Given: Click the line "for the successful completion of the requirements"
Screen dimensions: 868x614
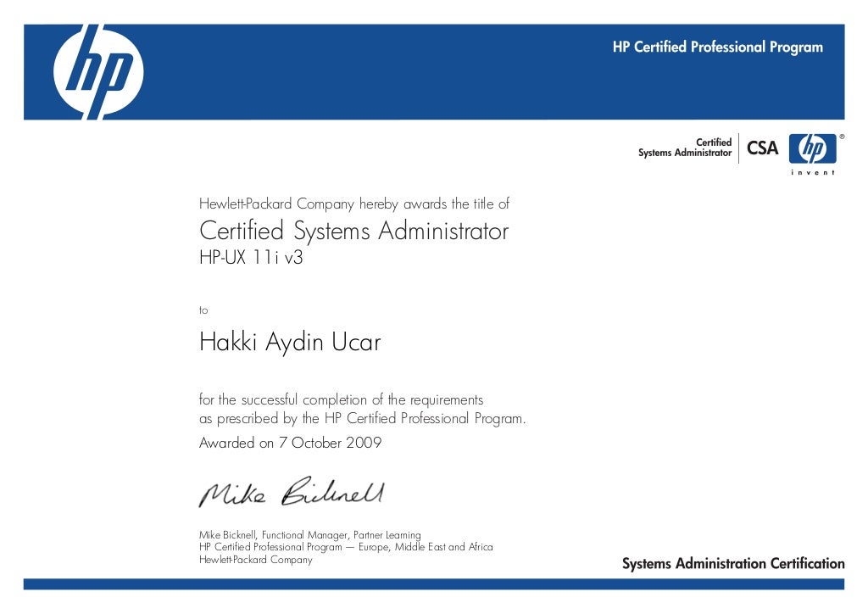Looking at the screenshot, I should coord(341,399).
